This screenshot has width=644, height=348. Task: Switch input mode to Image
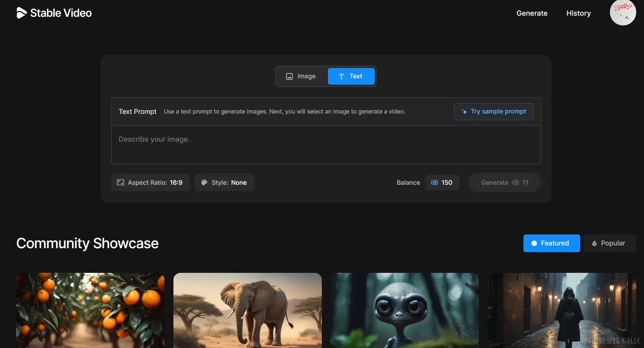(x=301, y=76)
